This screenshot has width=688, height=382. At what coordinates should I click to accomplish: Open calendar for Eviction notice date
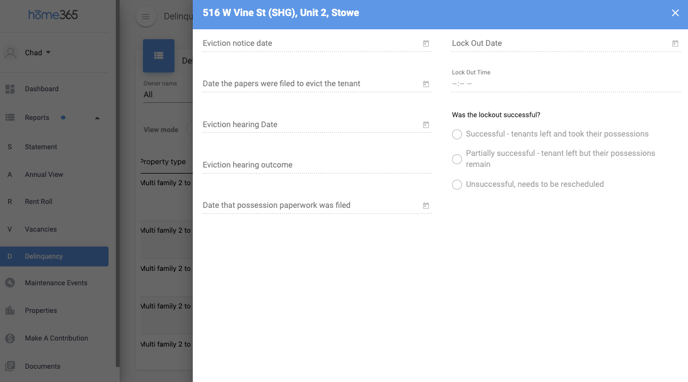point(426,43)
